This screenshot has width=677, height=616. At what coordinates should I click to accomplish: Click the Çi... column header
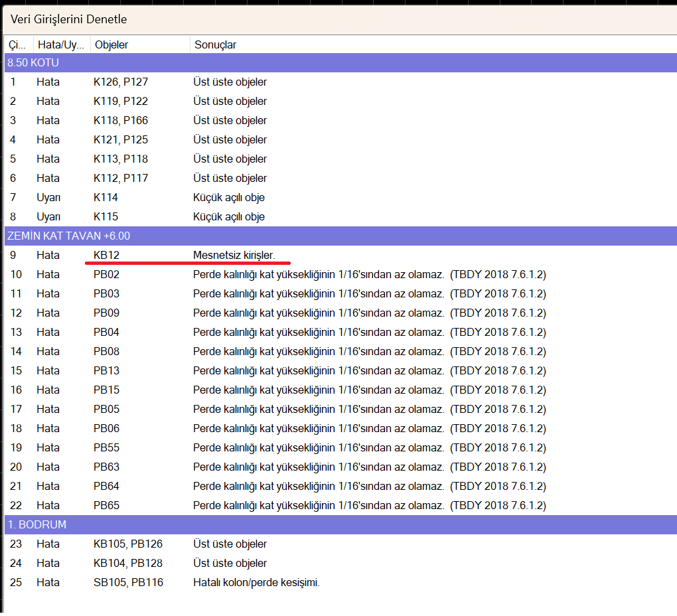(x=16, y=44)
